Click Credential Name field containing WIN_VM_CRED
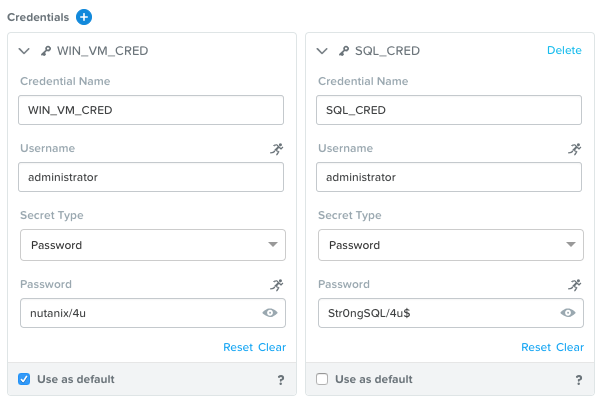This screenshot has width=604, height=404. pos(151,110)
